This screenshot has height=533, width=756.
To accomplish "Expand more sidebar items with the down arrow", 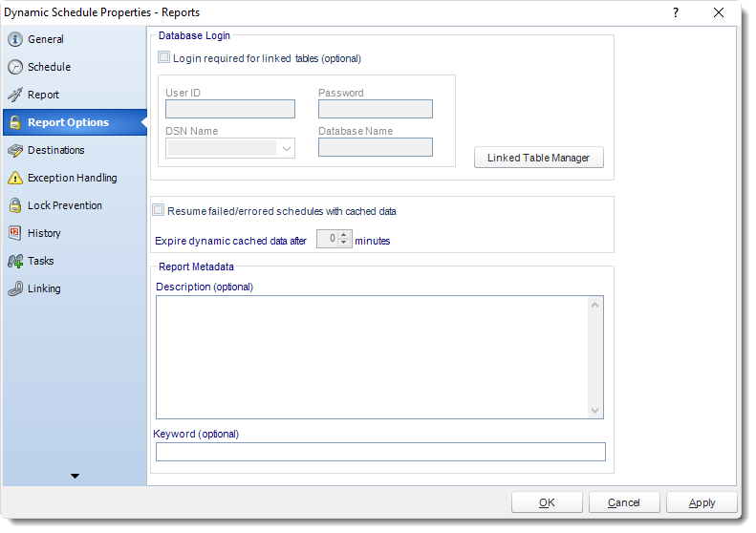I will (75, 476).
